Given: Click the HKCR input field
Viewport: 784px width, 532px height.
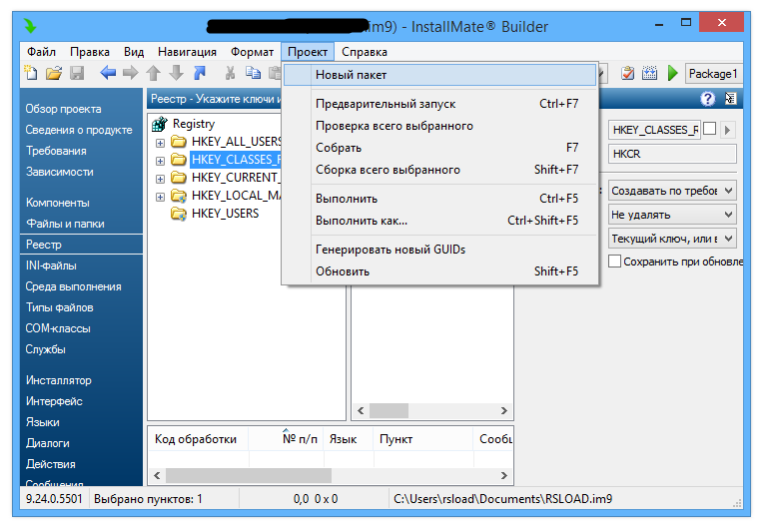Looking at the screenshot, I should pyautogui.click(x=672, y=154).
